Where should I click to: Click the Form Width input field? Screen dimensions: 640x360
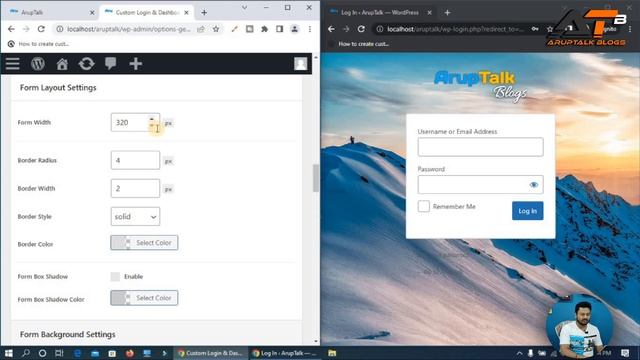(x=135, y=122)
